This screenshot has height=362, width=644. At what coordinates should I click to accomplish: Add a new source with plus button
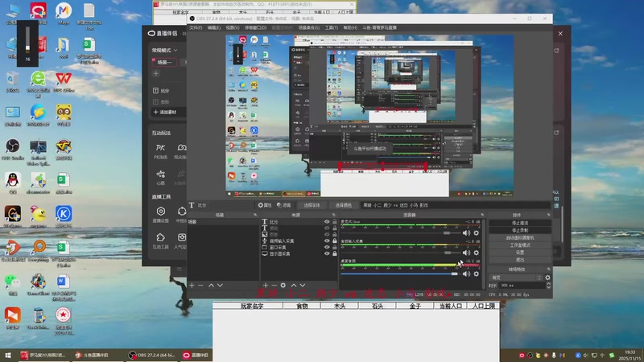coord(266,286)
